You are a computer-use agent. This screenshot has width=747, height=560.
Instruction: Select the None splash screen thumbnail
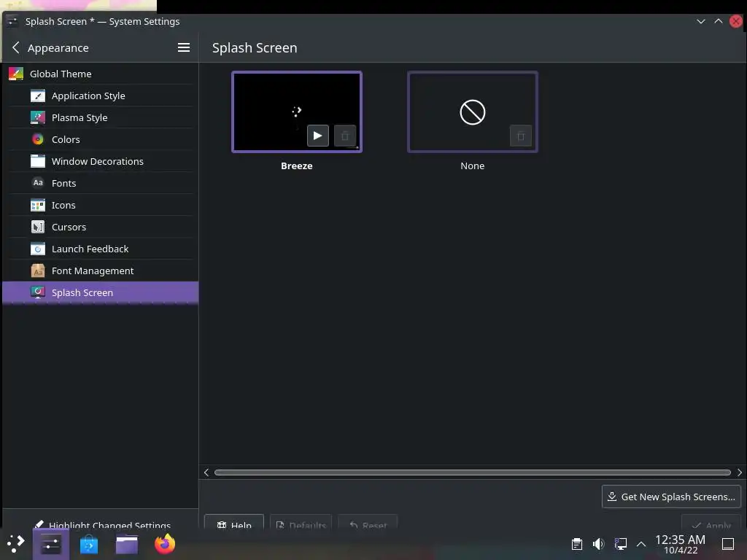pos(472,112)
